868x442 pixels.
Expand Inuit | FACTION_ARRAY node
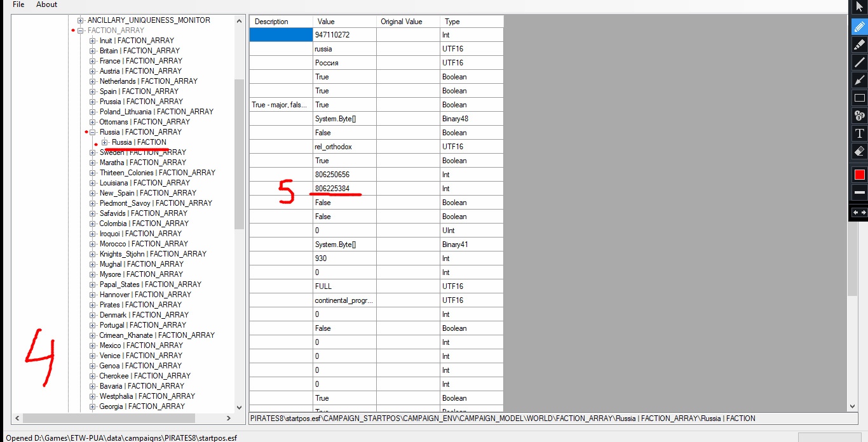tap(93, 41)
